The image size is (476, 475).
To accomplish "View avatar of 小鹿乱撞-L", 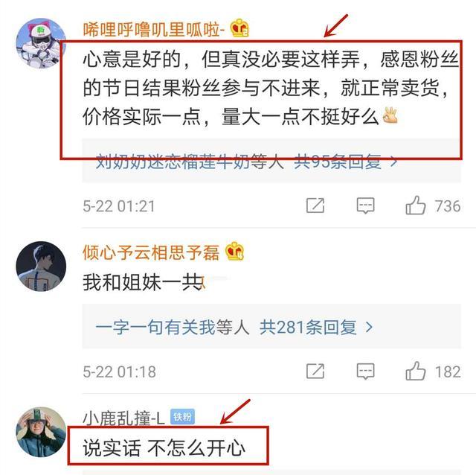I will (x=41, y=432).
